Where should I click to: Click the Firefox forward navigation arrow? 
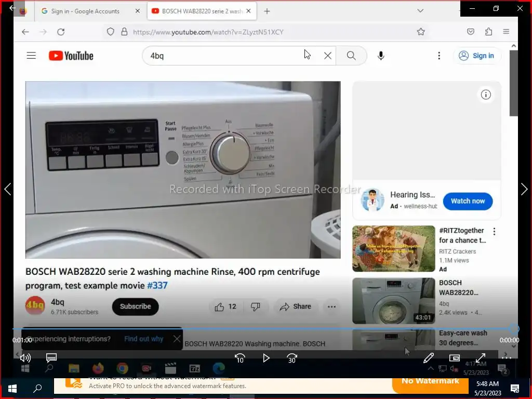click(43, 32)
